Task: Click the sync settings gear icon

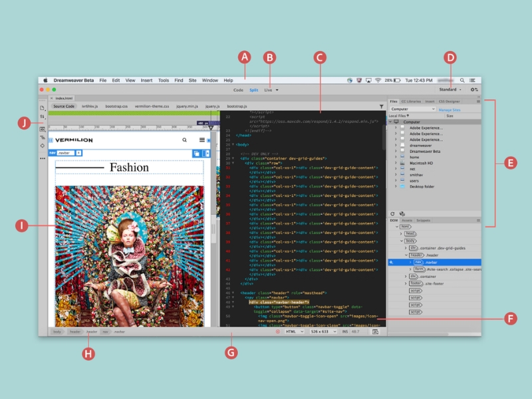Action: tap(474, 90)
